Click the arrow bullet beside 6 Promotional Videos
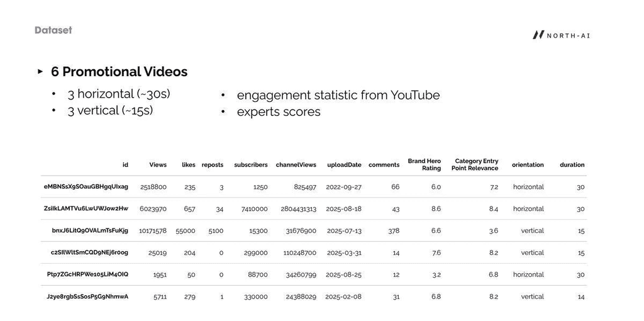This screenshot has height=321, width=644. point(40,72)
